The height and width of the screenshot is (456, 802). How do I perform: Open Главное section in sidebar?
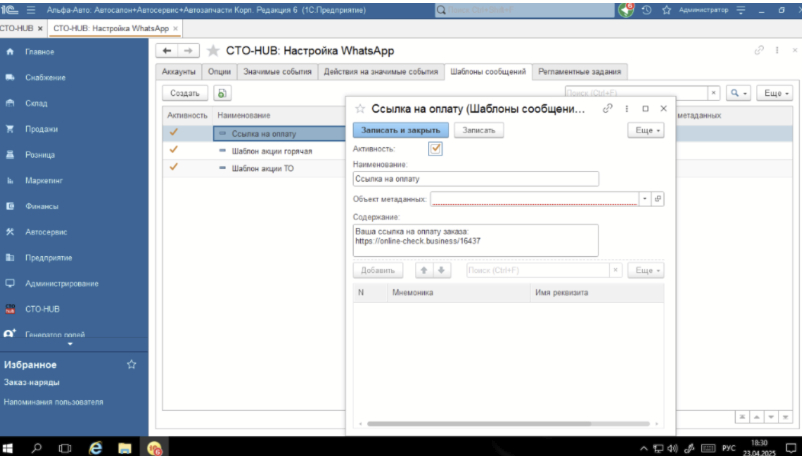coord(39,52)
